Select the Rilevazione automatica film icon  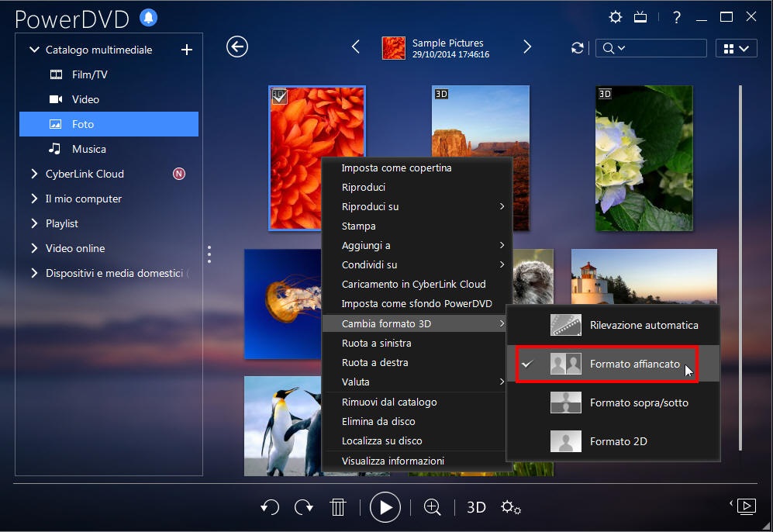coord(565,325)
